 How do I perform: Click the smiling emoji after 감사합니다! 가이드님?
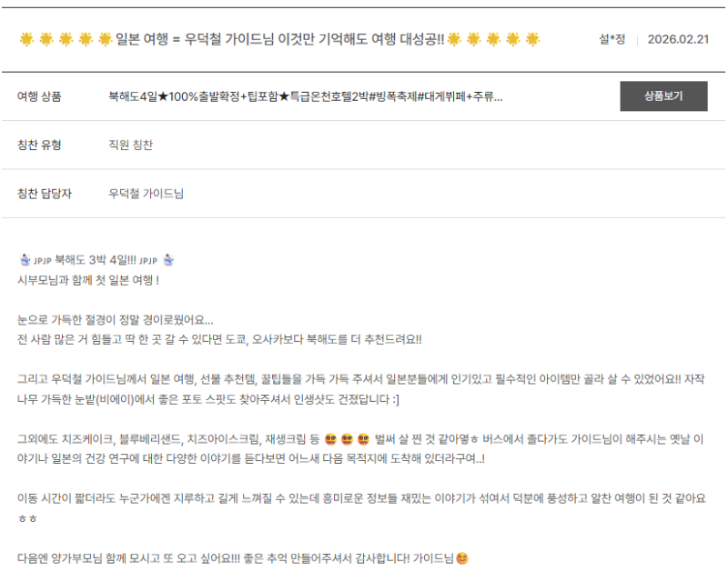pos(462,558)
